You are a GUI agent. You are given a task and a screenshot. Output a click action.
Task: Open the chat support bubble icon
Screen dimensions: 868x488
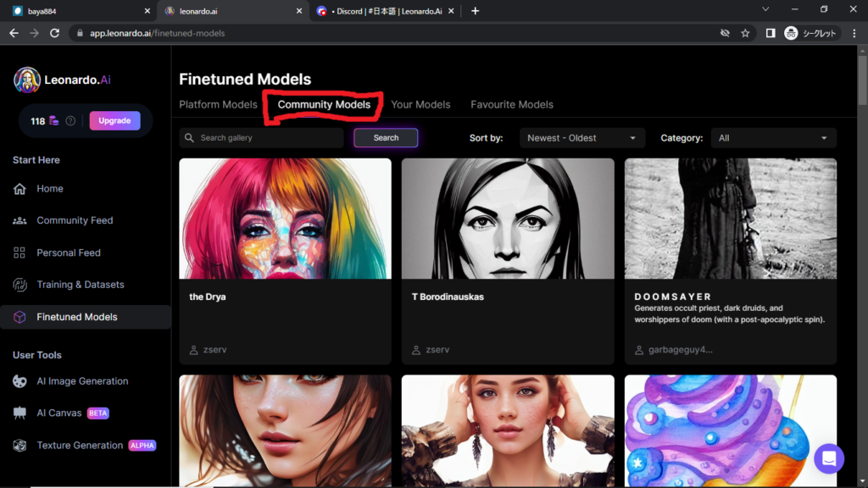(829, 458)
